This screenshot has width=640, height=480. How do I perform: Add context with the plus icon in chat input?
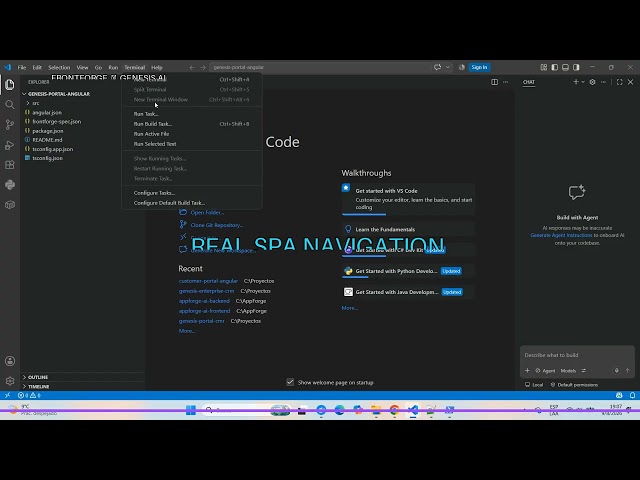[x=527, y=371]
